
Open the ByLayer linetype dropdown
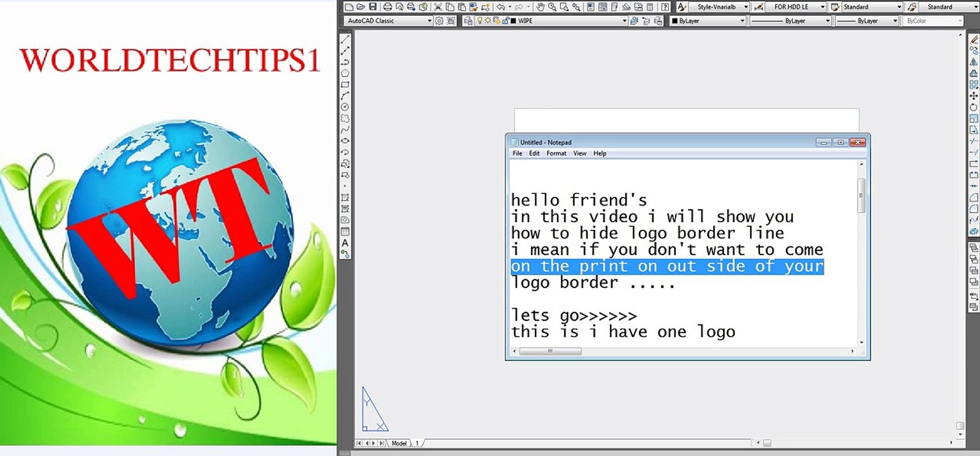click(x=790, y=21)
